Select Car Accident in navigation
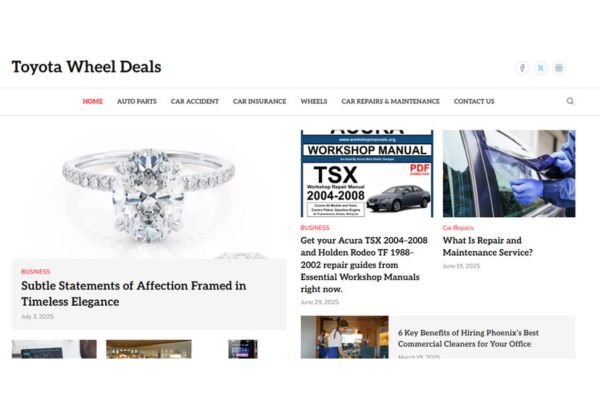600x409 pixels. (x=195, y=101)
